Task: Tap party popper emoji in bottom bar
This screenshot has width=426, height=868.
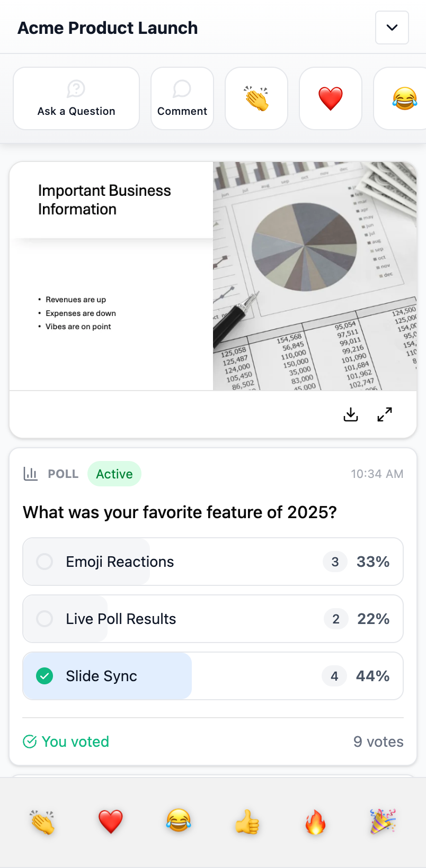Action: tap(383, 822)
